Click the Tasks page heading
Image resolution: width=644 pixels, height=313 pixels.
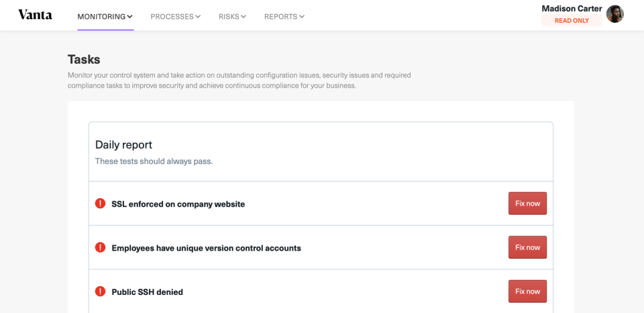click(x=84, y=59)
